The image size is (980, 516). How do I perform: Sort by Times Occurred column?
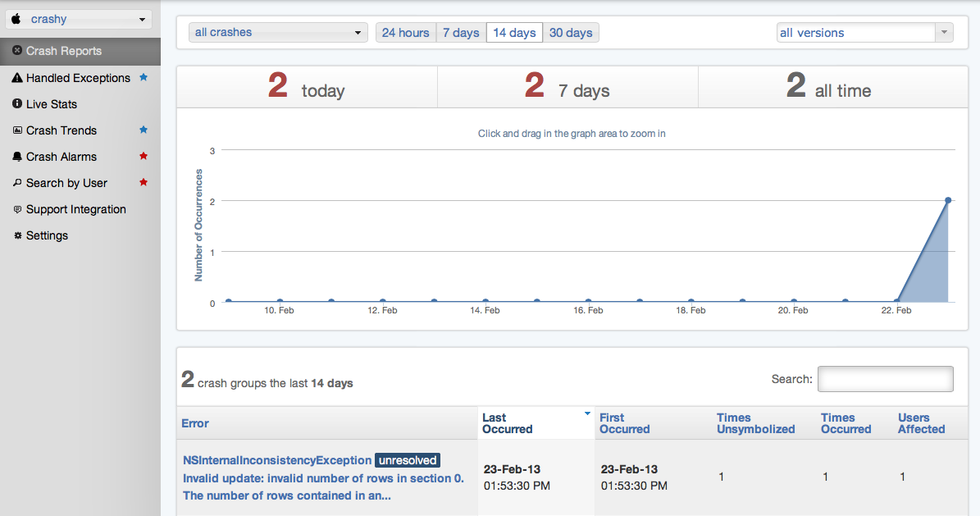[846, 423]
